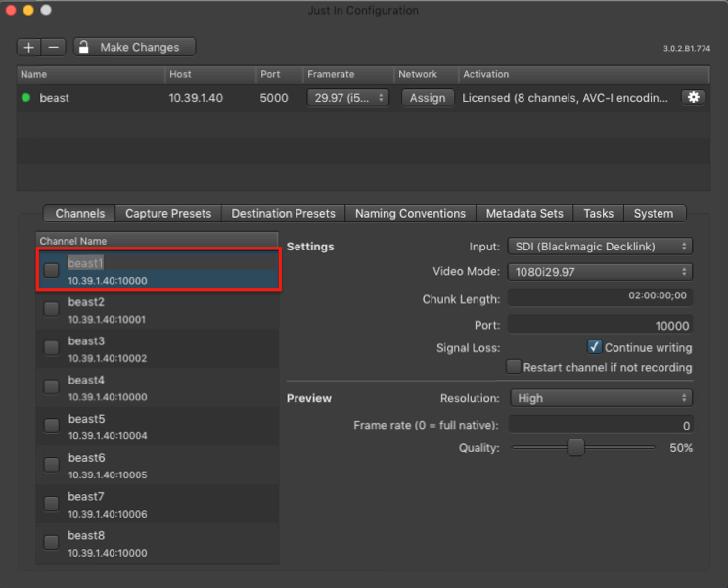Open the Destination Presets tab
This screenshot has height=588, width=728.
click(283, 214)
